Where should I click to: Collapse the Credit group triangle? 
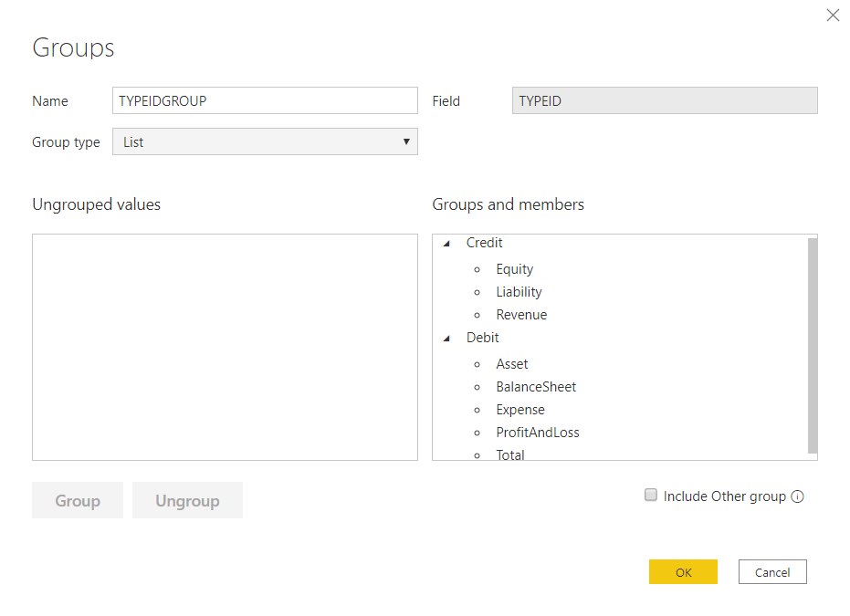click(x=446, y=243)
